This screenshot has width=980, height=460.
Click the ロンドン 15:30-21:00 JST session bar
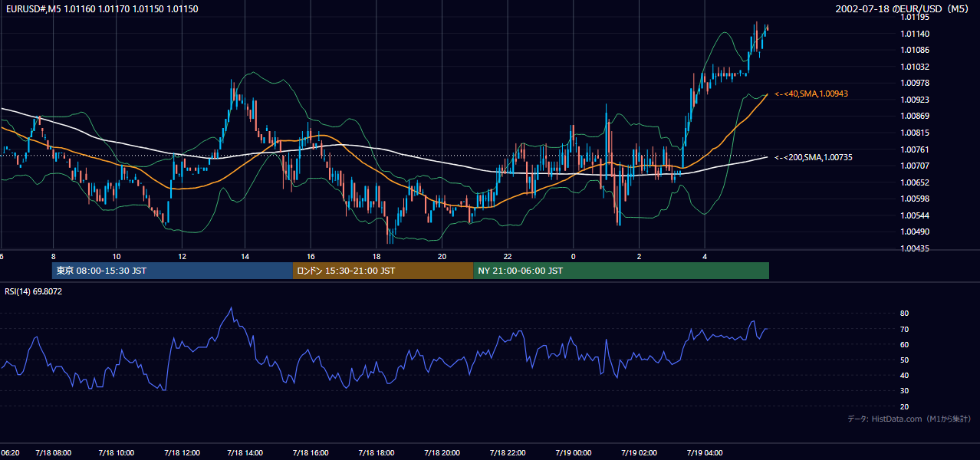point(383,271)
